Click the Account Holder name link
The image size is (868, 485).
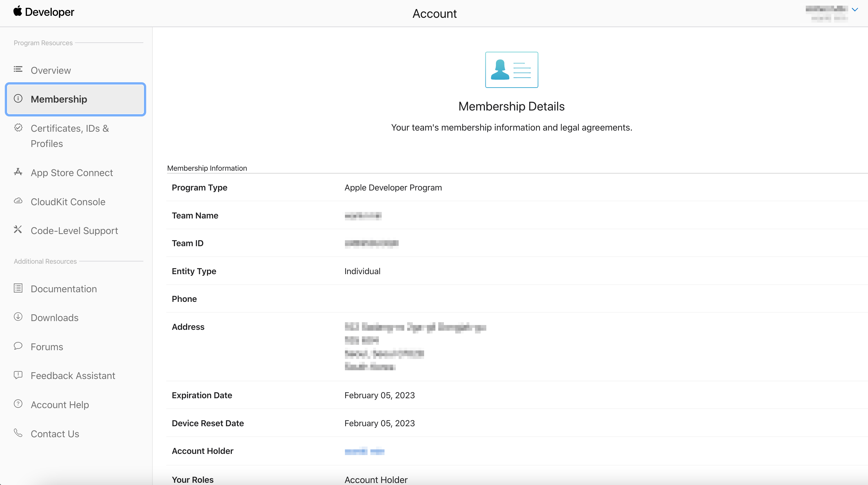coord(364,451)
